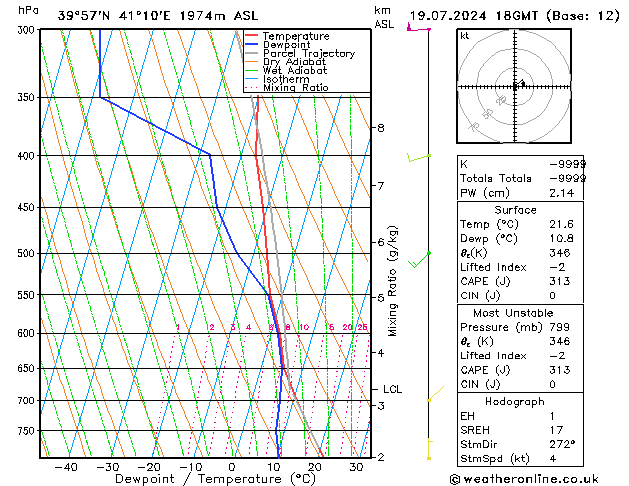
Task: Click the '5' km altitude tick label
Action: [381, 298]
